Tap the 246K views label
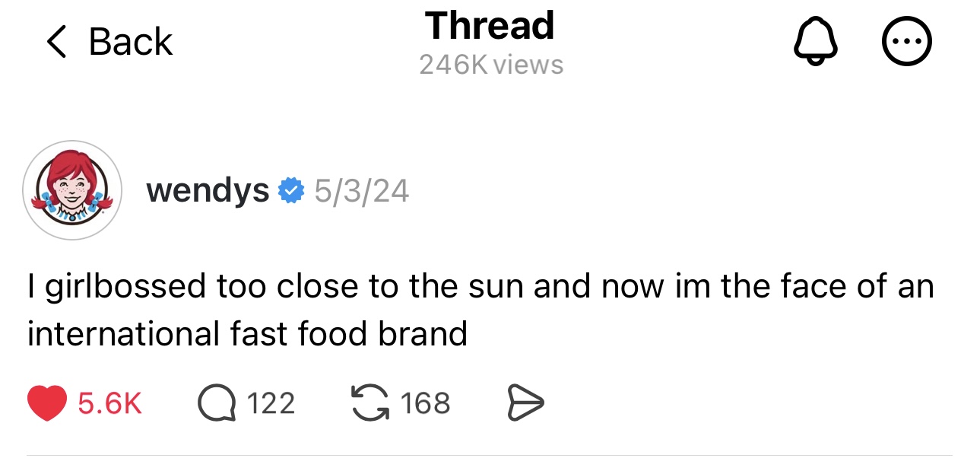The image size is (980, 471). pyautogui.click(x=491, y=65)
